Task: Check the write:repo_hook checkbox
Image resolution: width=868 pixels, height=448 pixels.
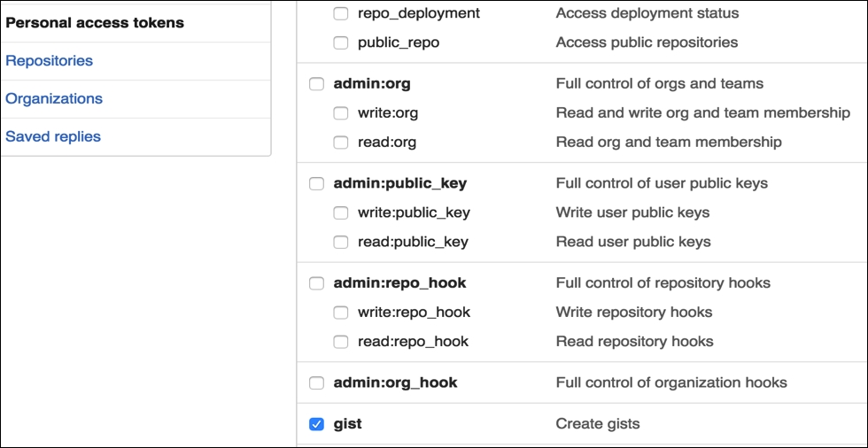Action: [341, 313]
